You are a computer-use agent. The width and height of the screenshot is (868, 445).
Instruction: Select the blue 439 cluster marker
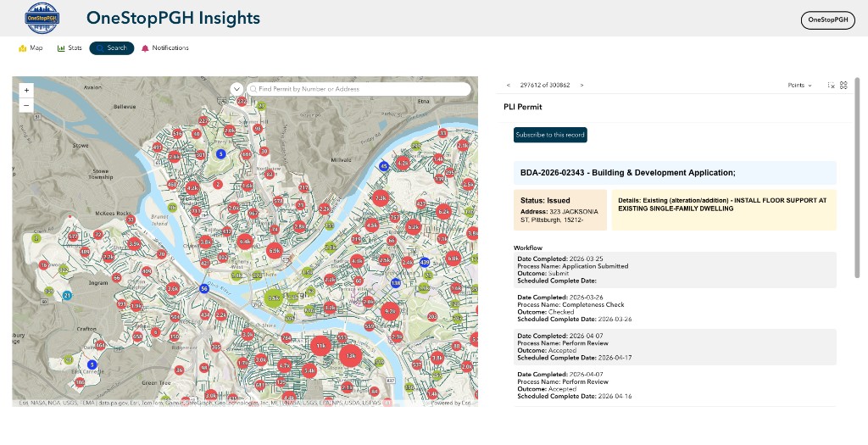[x=425, y=263]
